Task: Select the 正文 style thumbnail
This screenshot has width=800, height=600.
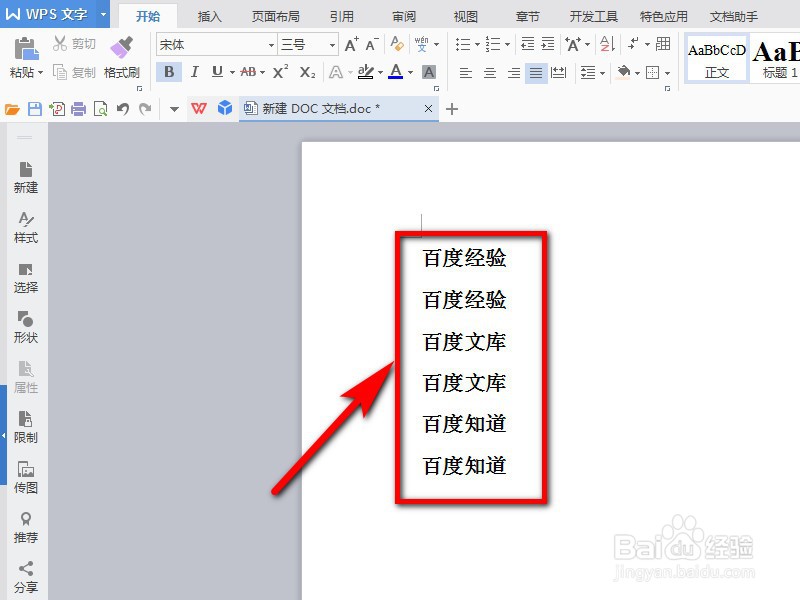Action: click(x=716, y=58)
